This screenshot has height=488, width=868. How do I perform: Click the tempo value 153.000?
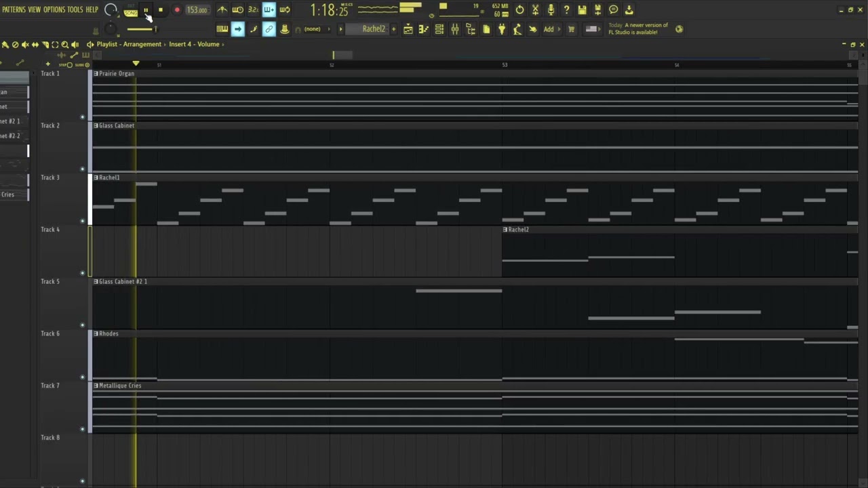197,10
